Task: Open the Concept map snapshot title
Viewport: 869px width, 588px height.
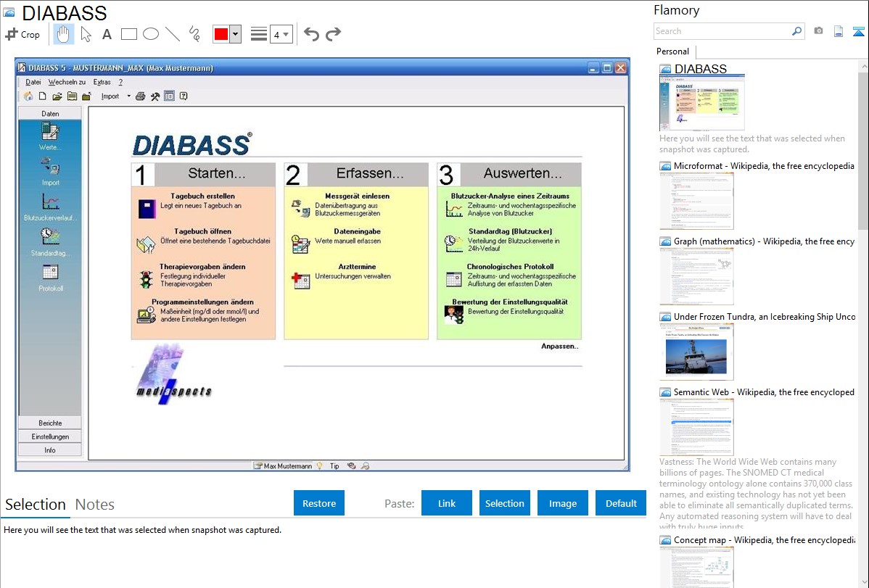Action: (x=765, y=540)
